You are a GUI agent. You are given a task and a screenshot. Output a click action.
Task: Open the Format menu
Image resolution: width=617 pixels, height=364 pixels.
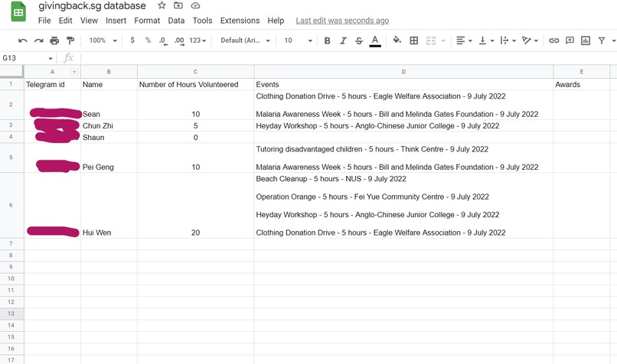[x=147, y=21]
